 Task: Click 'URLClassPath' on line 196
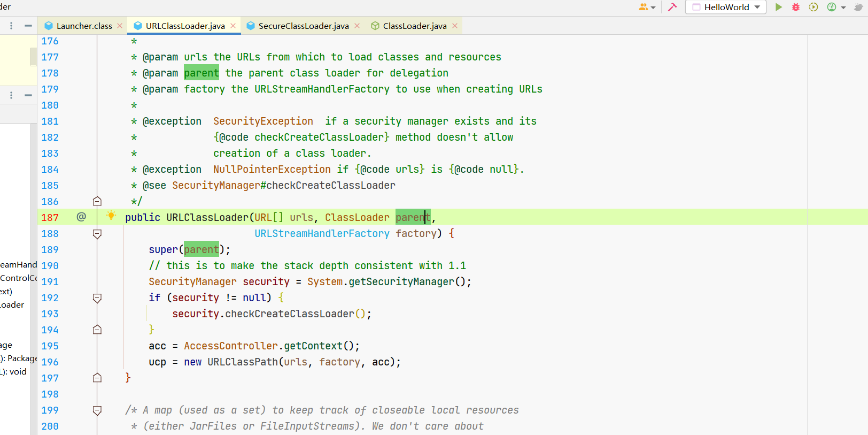(x=243, y=362)
